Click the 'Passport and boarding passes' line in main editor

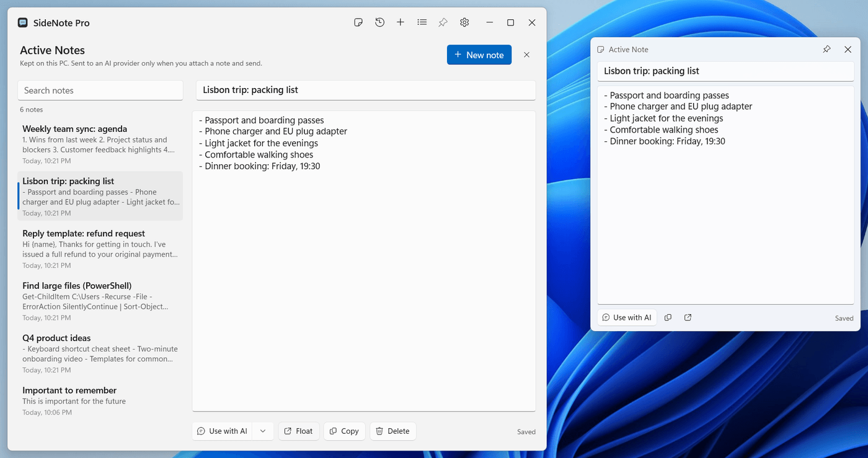[261, 120]
